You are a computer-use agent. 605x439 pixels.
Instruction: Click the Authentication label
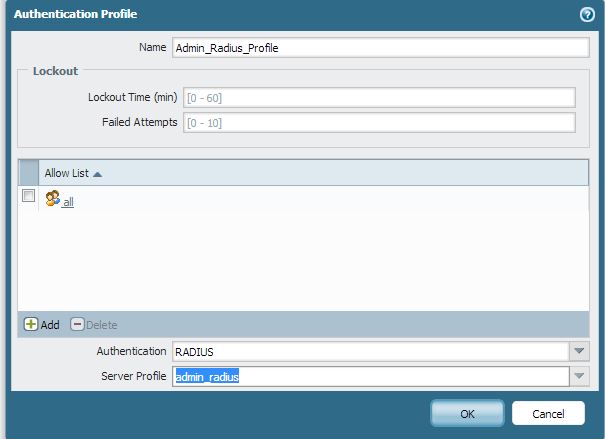(131, 351)
